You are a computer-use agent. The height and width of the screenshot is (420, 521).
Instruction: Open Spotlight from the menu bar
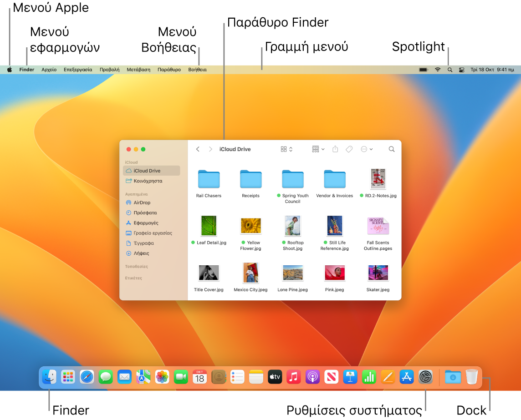[x=450, y=70]
